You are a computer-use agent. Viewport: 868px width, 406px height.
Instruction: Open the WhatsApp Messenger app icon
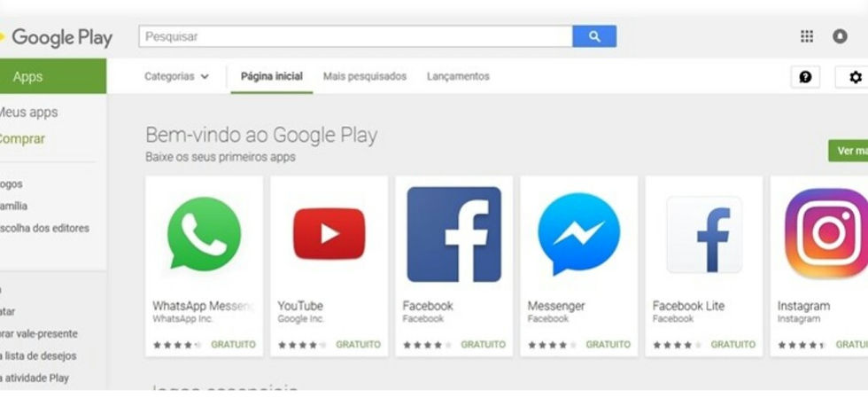coord(204,234)
